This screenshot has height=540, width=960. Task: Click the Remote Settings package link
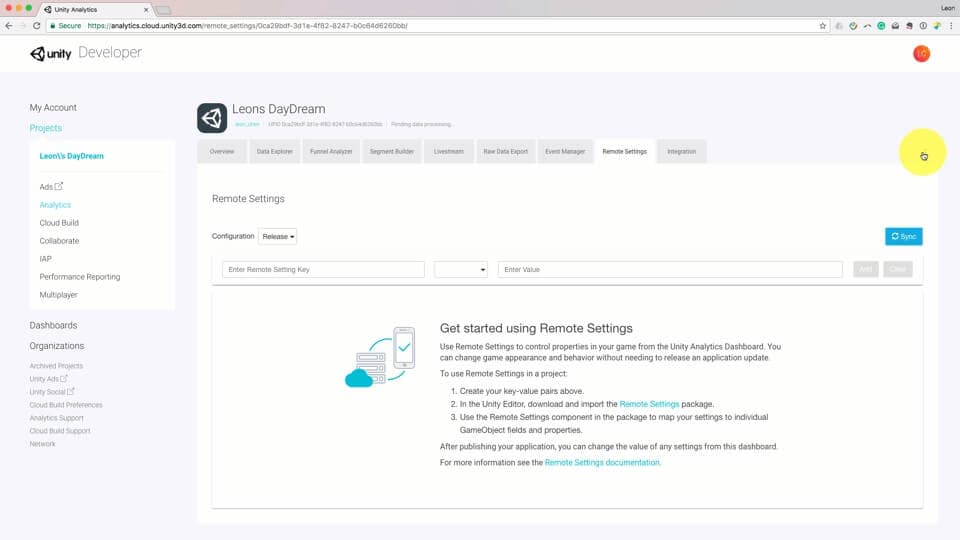click(649, 404)
